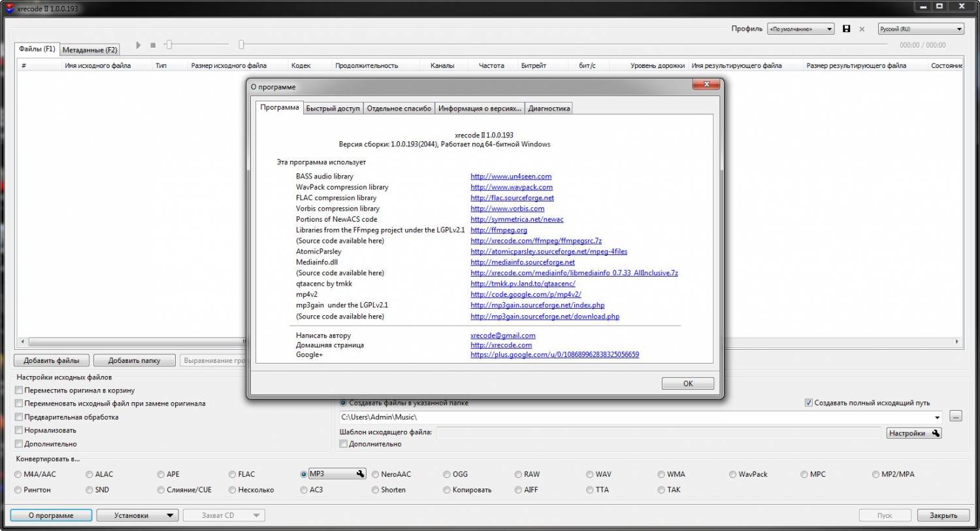Select the 'Программа' tab in dialog
The image size is (980, 531).
pos(280,107)
